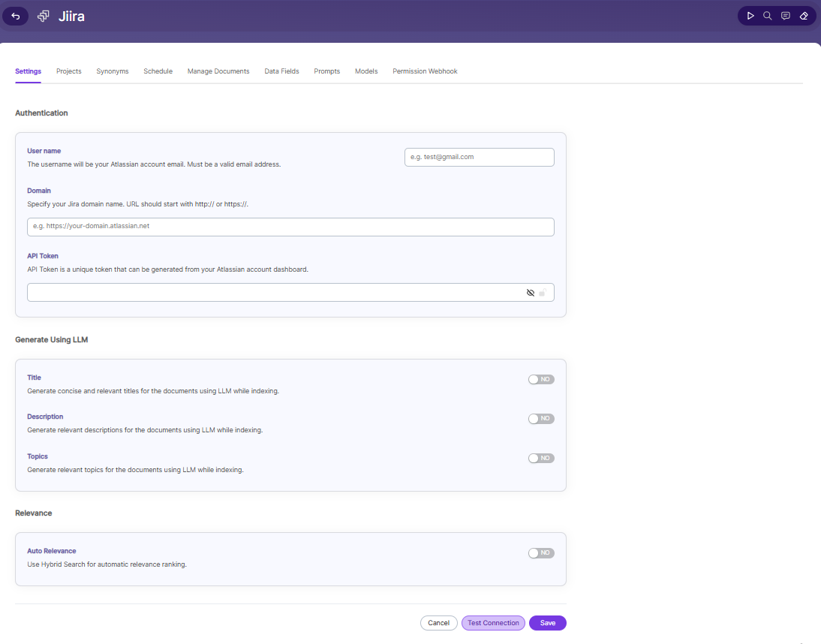This screenshot has width=821, height=644.
Task: Click the play icon in top bar
Action: [x=750, y=16]
